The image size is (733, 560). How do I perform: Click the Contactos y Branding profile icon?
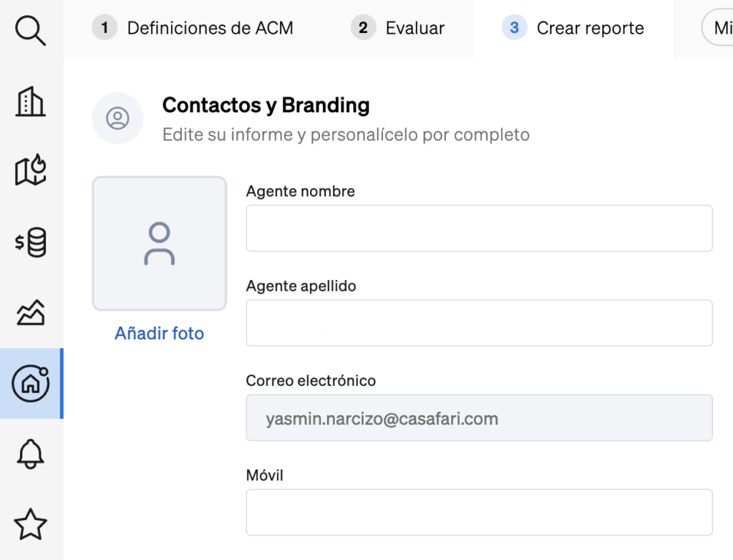tap(117, 118)
